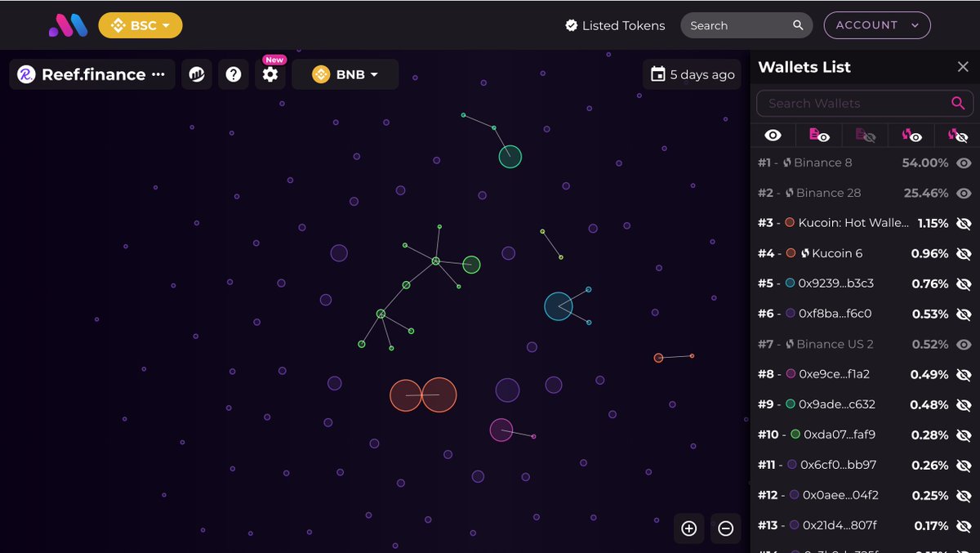980x553 pixels.
Task: Select the Kucoin 6 wallet name
Action: [837, 253]
